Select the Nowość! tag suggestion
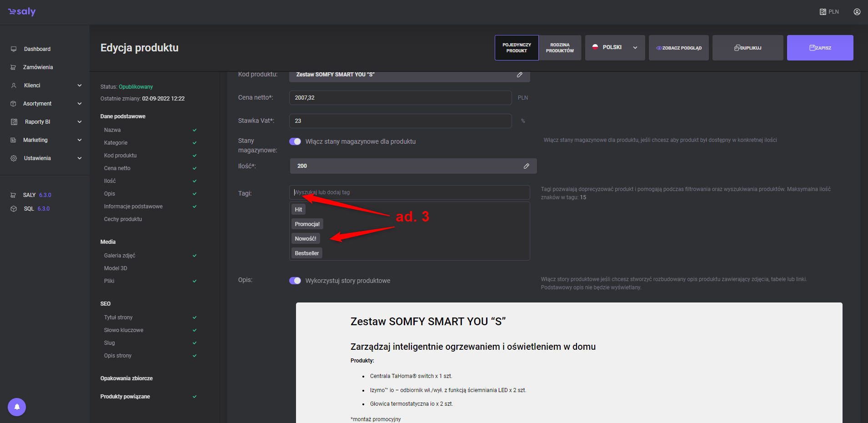 306,239
